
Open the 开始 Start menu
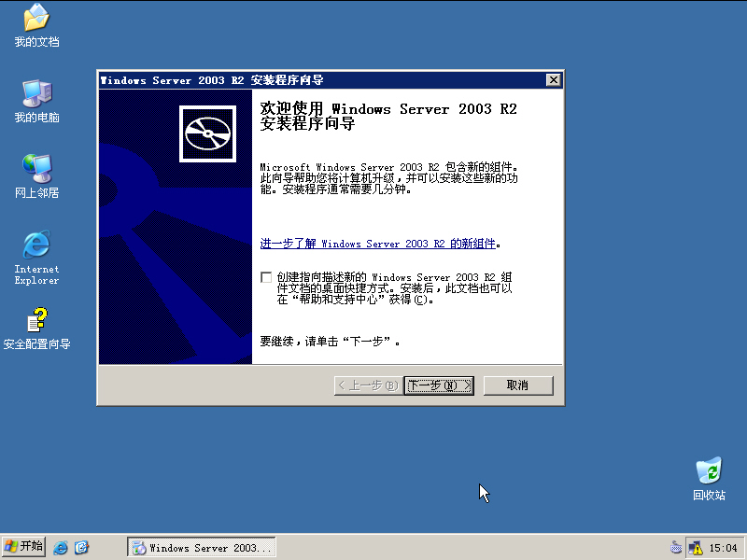click(x=24, y=547)
